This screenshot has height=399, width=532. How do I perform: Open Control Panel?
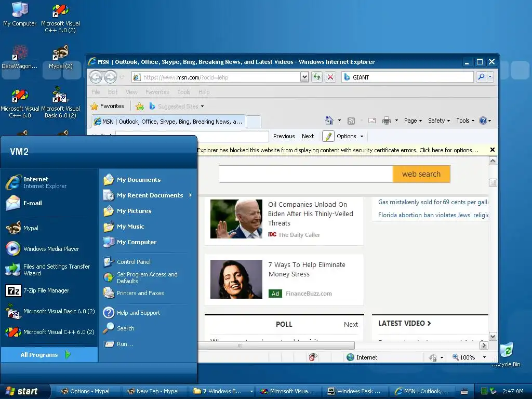148,262
